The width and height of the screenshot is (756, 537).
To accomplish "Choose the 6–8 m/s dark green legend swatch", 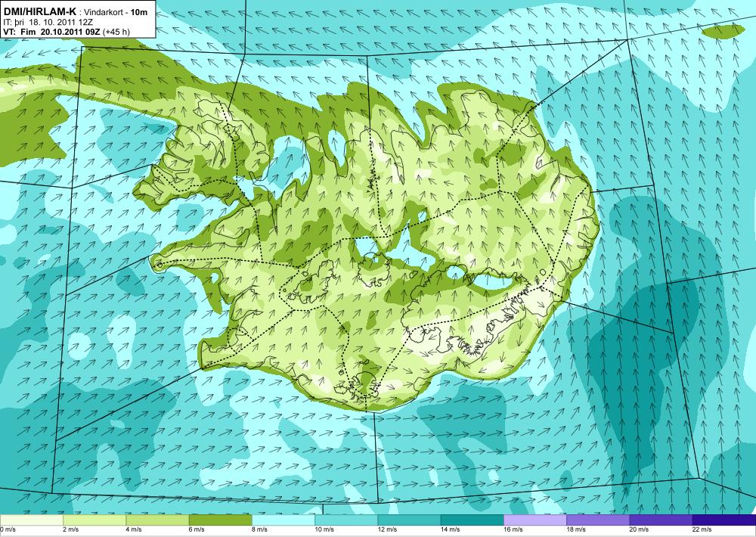I will (220, 520).
